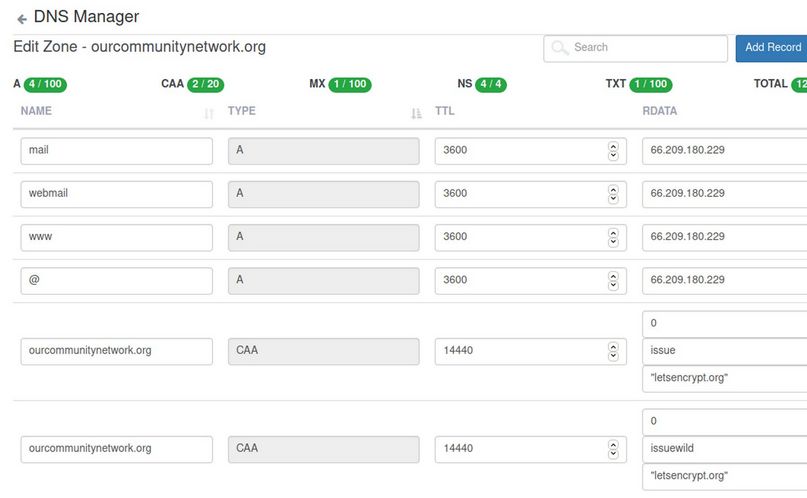The height and width of the screenshot is (498, 807).
Task: Click the magnifier icon in Search box
Action: pos(560,48)
